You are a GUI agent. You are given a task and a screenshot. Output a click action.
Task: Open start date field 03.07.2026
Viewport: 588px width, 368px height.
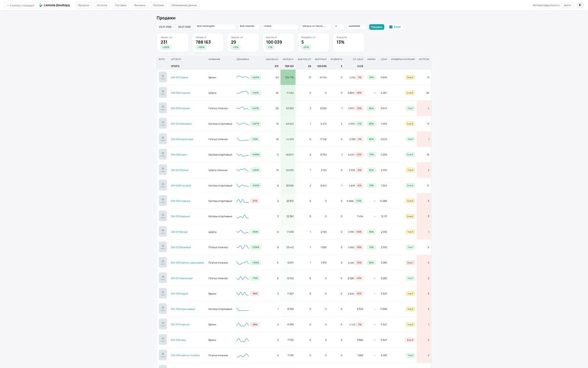pos(165,27)
